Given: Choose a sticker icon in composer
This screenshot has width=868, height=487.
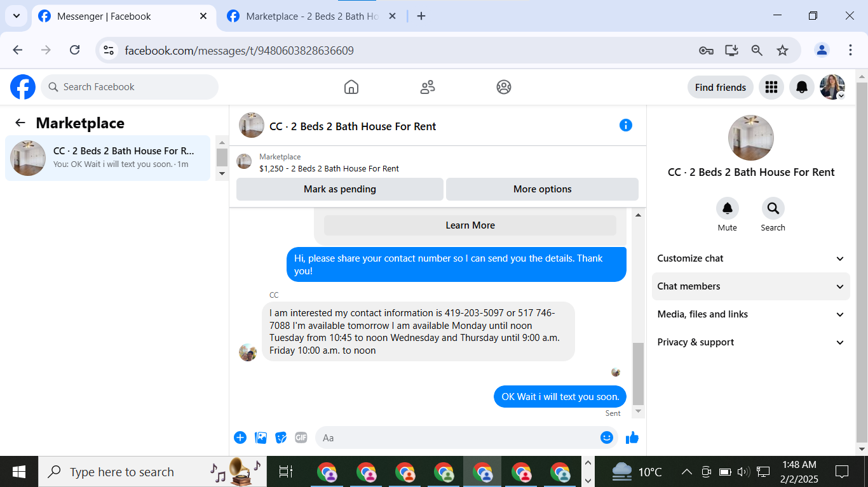Looking at the screenshot, I should pyautogui.click(x=281, y=437).
